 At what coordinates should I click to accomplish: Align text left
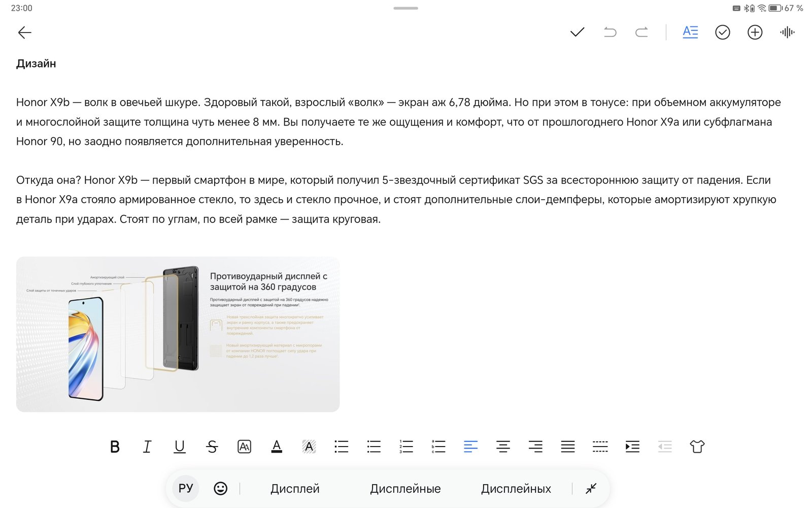[471, 447]
